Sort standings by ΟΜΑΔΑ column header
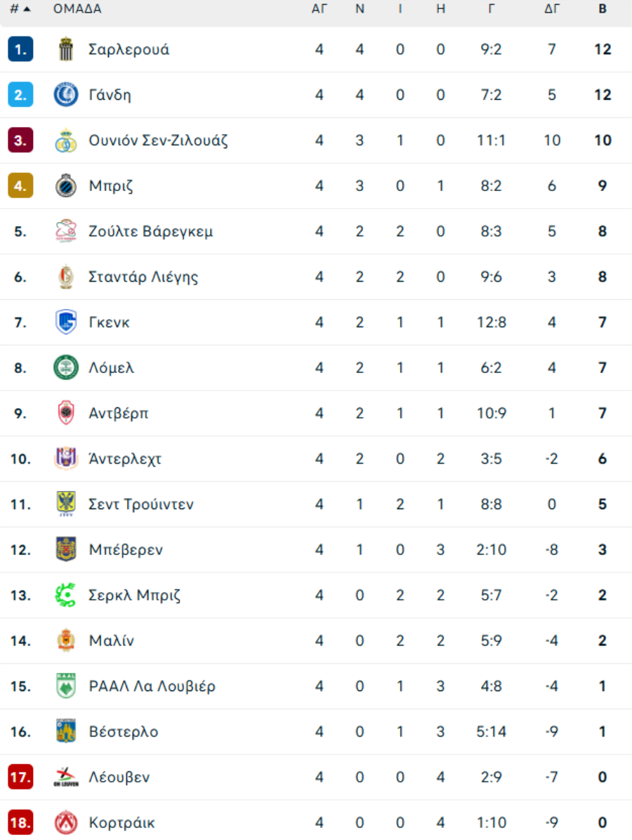 click(x=77, y=8)
